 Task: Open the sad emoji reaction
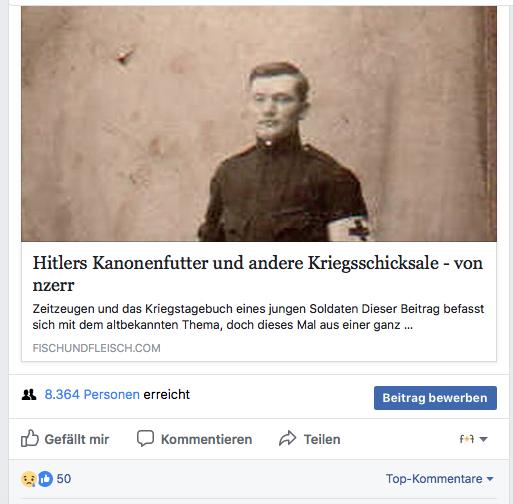click(x=29, y=479)
